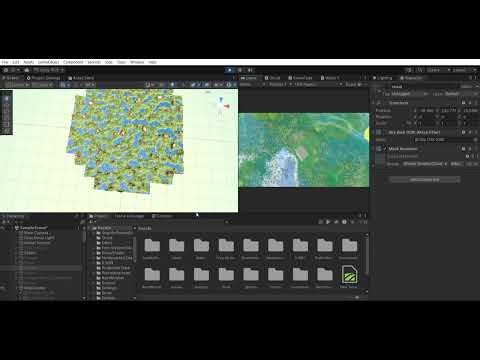The width and height of the screenshot is (480, 360).
Task: Adjust the Game view Scale slider
Action: [x=359, y=85]
